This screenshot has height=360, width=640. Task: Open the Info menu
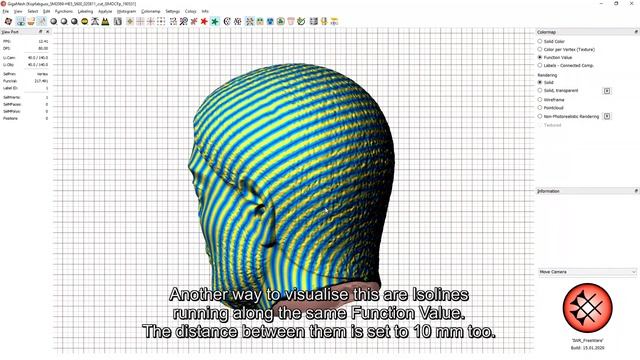pos(205,11)
